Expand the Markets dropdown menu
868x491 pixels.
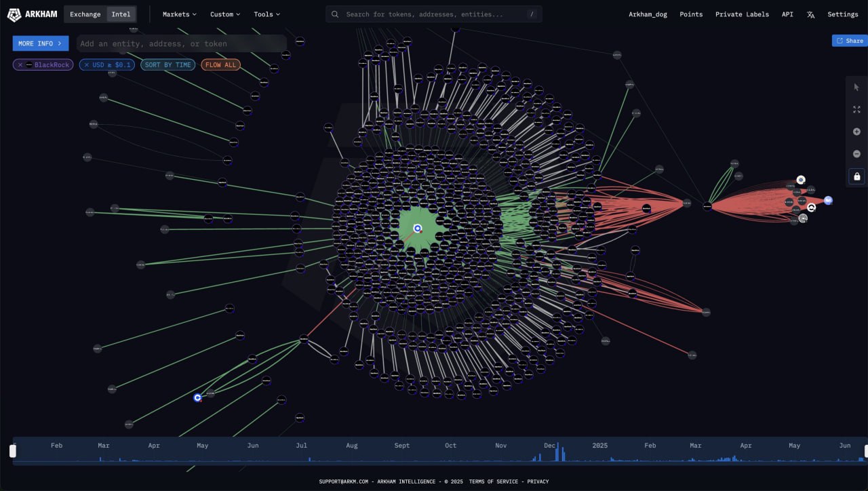(180, 14)
